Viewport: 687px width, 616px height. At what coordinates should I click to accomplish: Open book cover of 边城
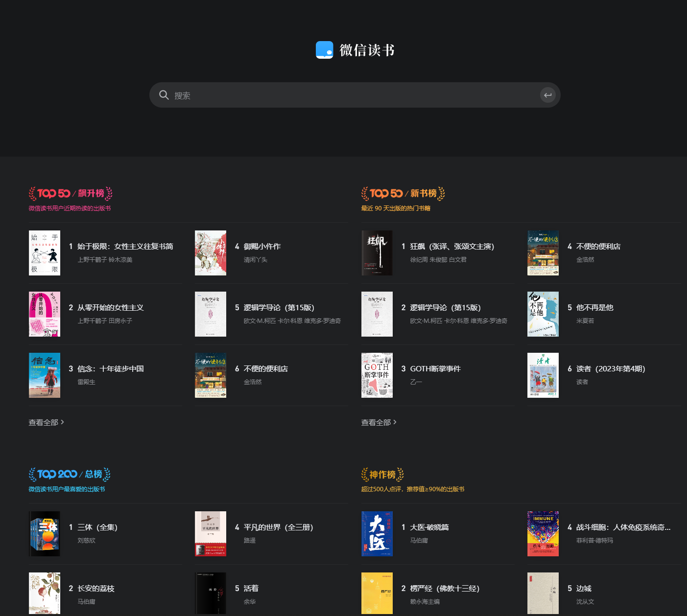pos(543,593)
